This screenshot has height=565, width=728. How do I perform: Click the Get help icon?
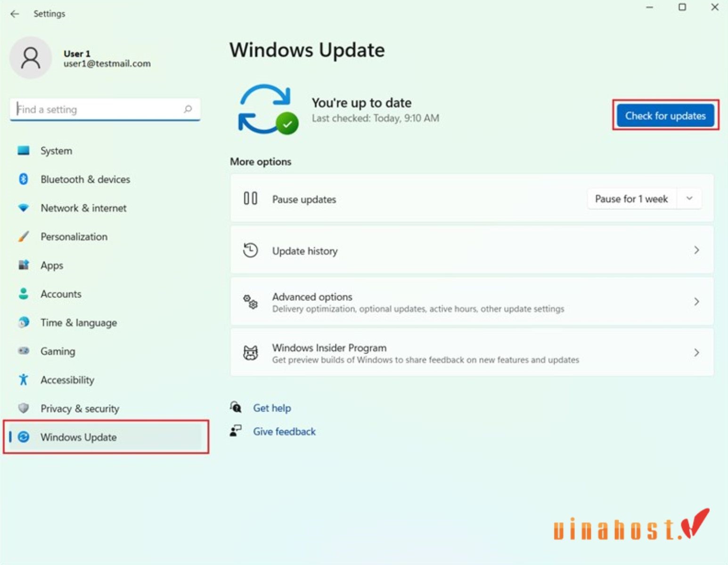click(236, 407)
